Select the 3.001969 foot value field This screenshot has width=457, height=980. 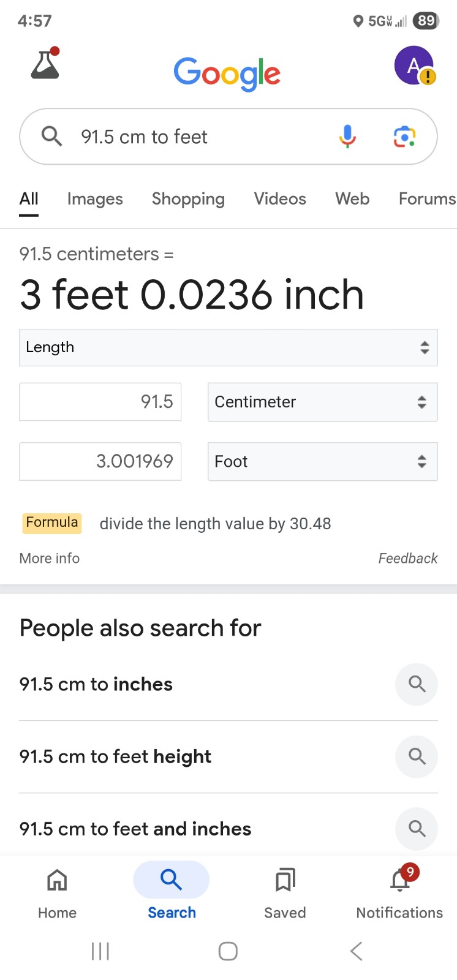[100, 461]
